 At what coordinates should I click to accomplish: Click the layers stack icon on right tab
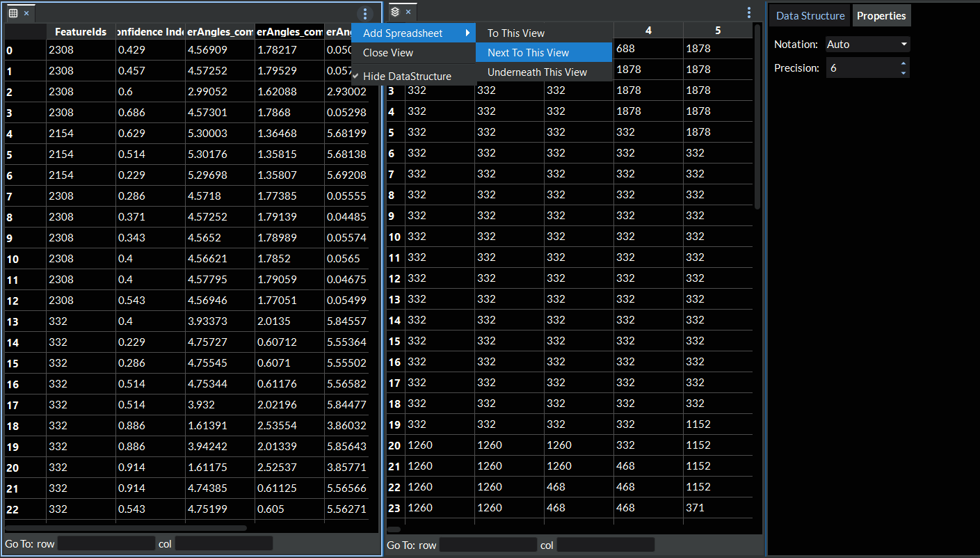tap(395, 12)
